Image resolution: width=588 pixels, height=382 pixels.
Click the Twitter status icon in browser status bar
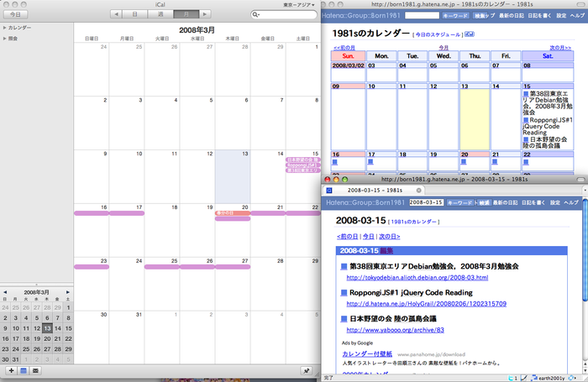512,378
